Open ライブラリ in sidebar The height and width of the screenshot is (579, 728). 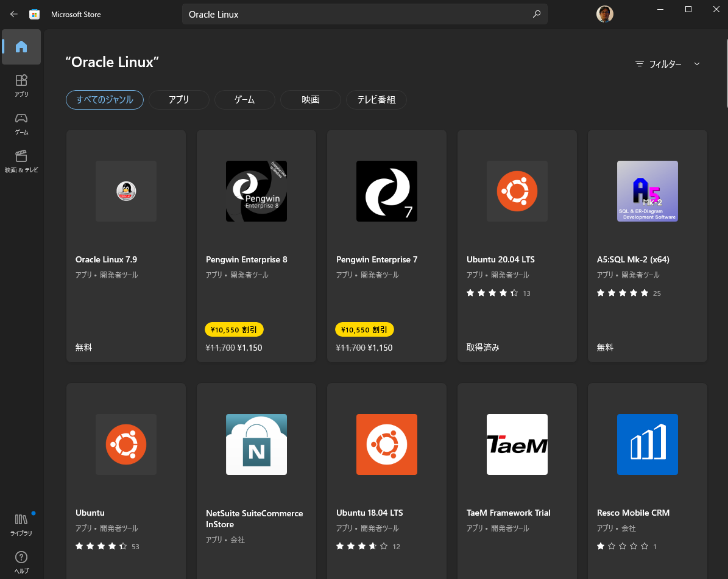[21, 524]
